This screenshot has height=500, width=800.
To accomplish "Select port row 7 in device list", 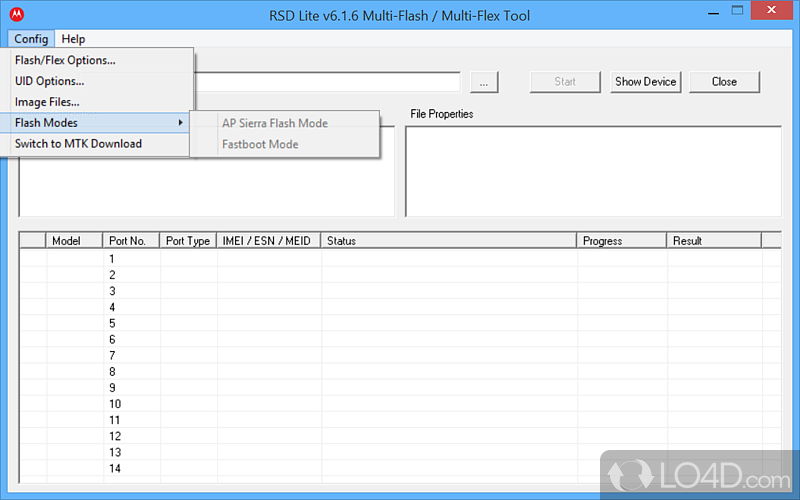I will (x=400, y=356).
